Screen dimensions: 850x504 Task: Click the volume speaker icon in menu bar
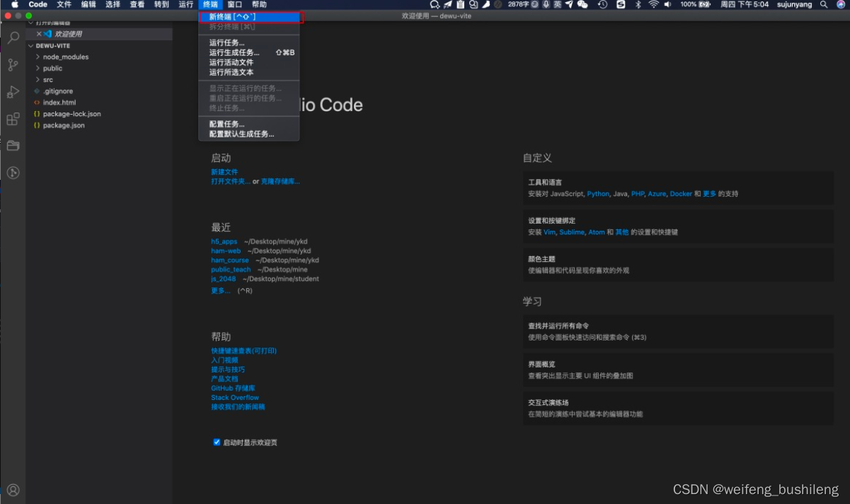pyautogui.click(x=667, y=4)
